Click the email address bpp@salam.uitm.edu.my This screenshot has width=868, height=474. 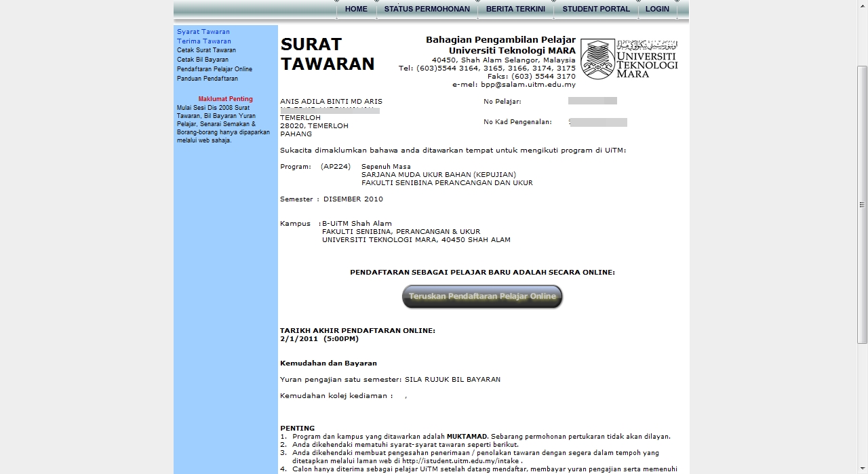coord(528,85)
